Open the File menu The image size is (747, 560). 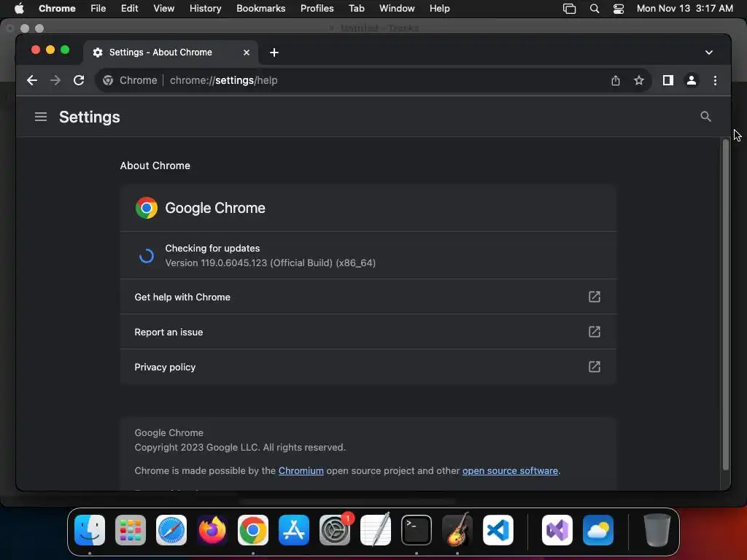pyautogui.click(x=98, y=9)
